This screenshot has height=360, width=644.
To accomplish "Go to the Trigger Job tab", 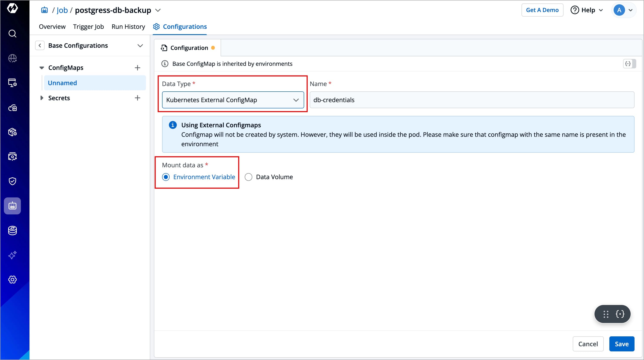I will tap(88, 26).
